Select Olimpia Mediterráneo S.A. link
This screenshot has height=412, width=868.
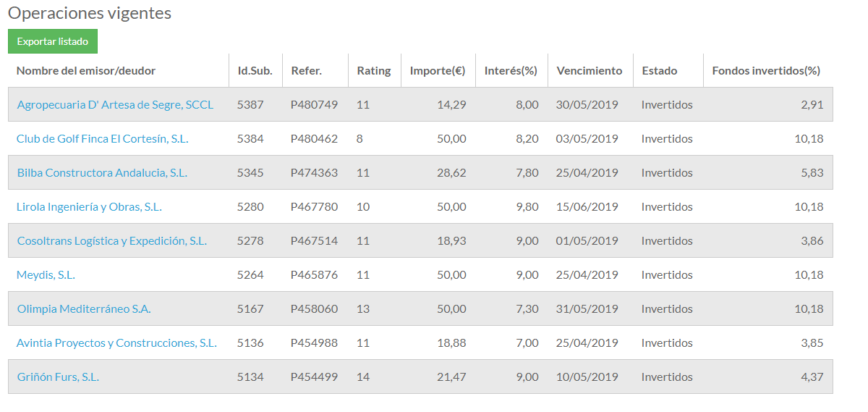pos(84,308)
